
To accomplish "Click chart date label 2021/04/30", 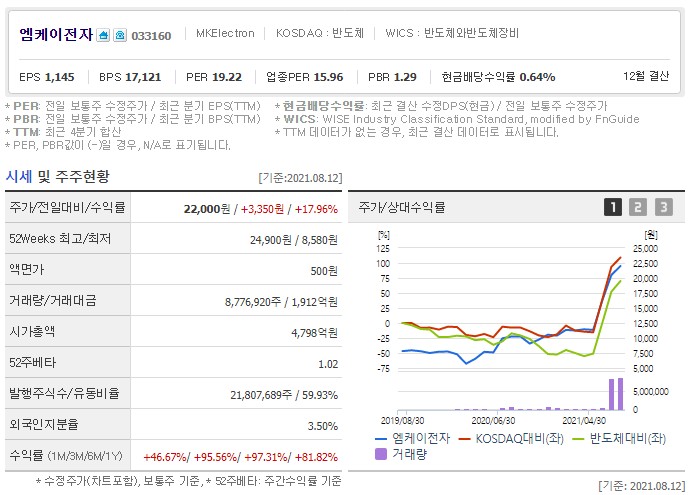I will tap(584, 421).
